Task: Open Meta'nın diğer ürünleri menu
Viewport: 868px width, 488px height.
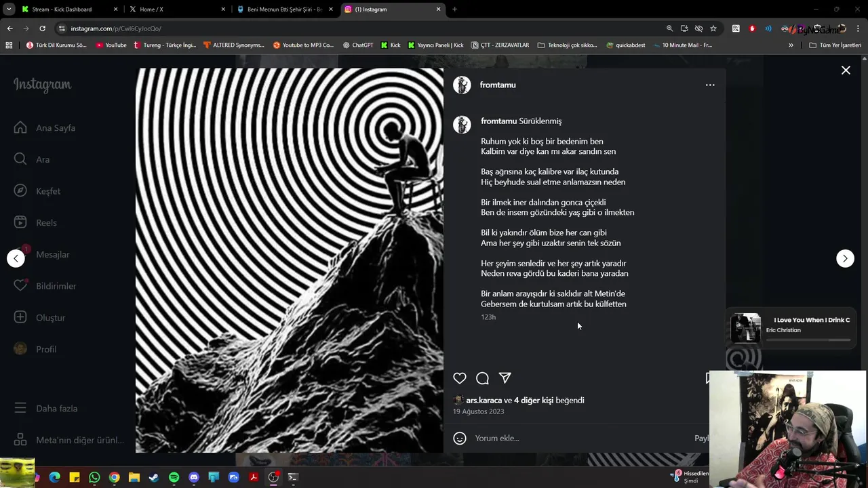Action: pyautogui.click(x=68, y=440)
